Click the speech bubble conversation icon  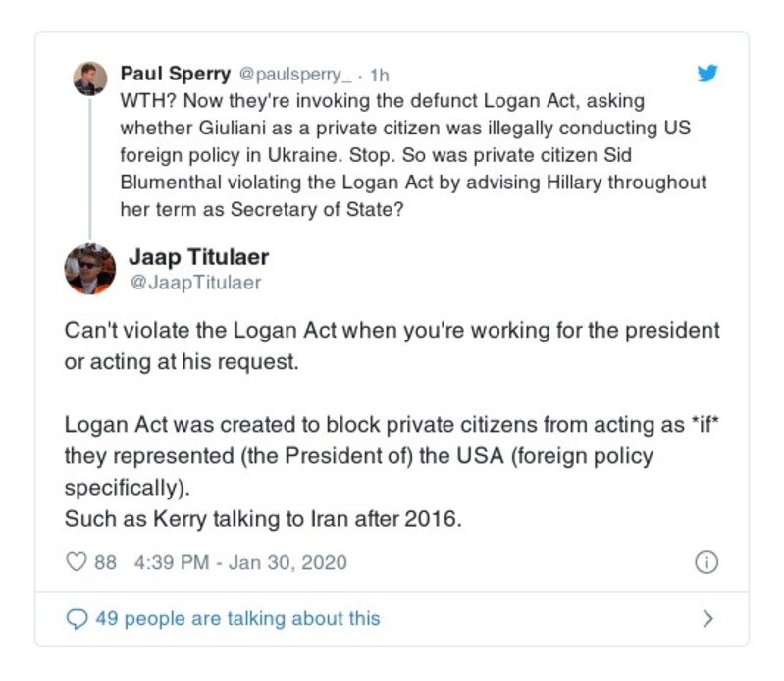tap(76, 619)
